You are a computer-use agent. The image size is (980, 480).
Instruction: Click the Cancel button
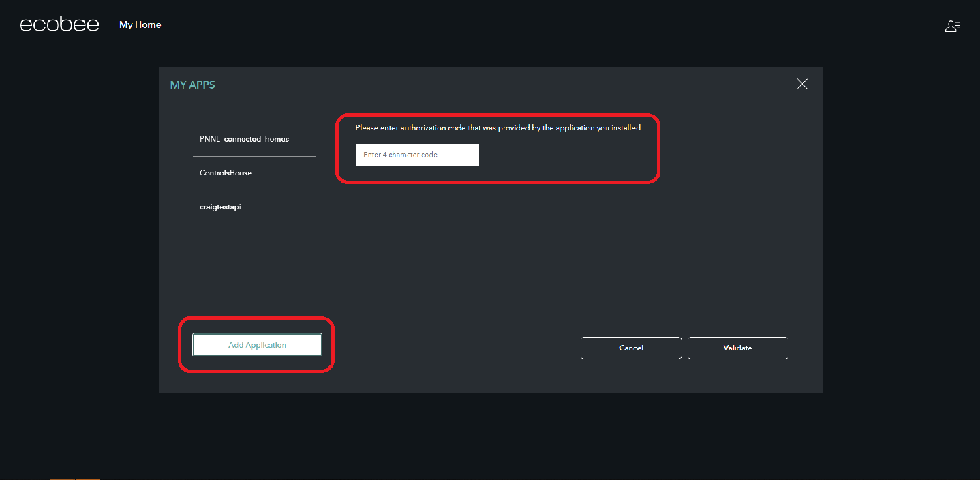631,348
